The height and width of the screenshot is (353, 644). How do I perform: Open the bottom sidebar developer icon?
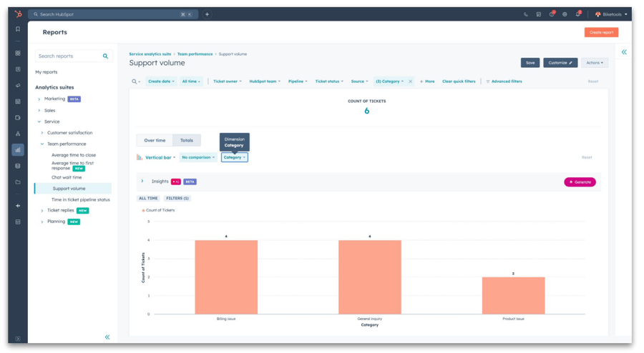tap(18, 222)
